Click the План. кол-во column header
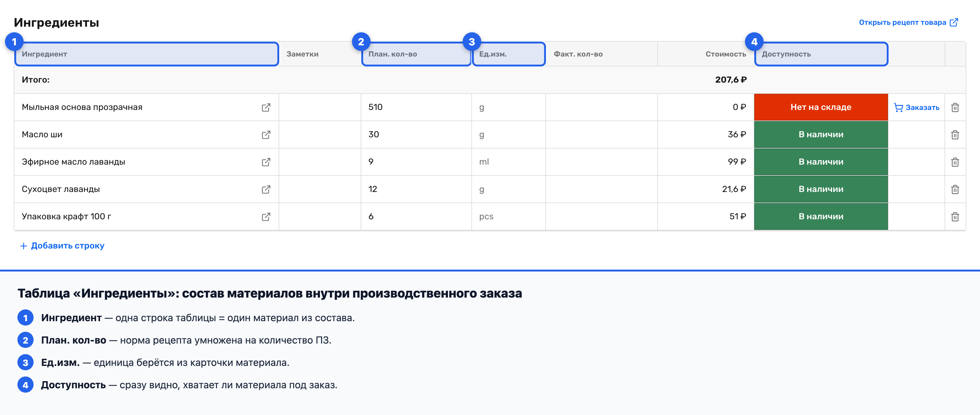This screenshot has height=415, width=980. 417,54
